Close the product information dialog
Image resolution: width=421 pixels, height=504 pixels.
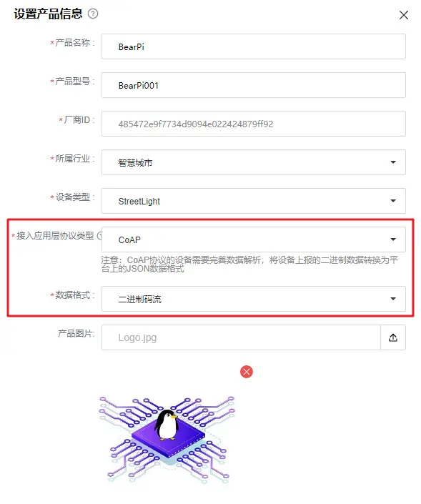point(403,15)
